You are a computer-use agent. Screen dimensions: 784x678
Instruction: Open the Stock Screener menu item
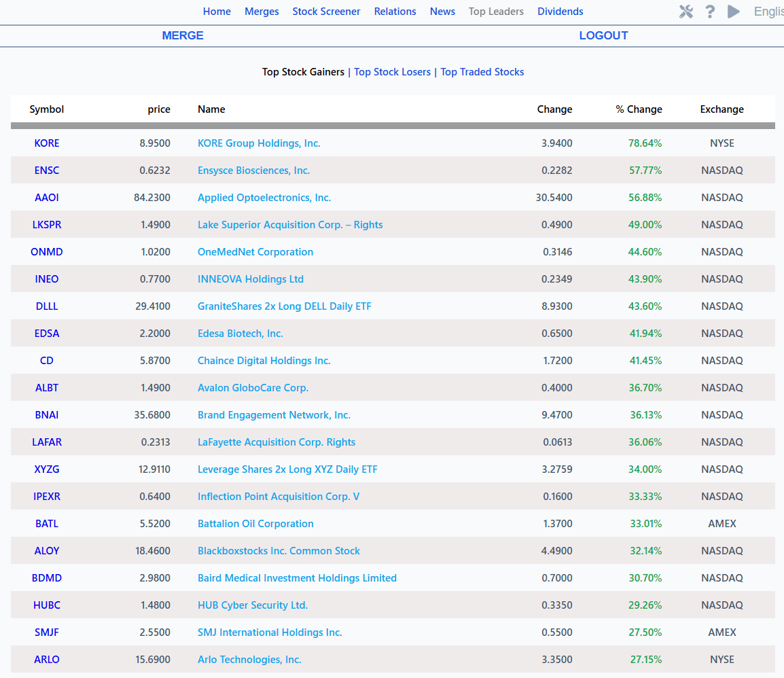coord(326,12)
